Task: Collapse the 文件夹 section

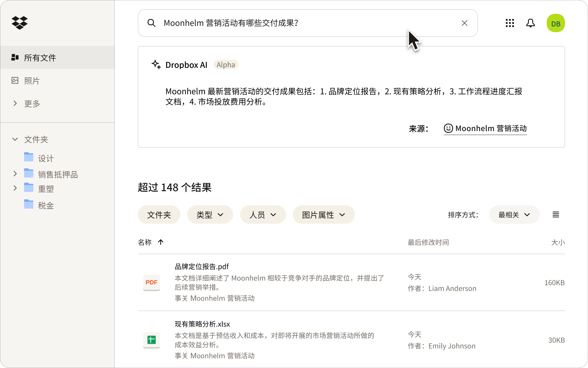Action: click(x=15, y=139)
